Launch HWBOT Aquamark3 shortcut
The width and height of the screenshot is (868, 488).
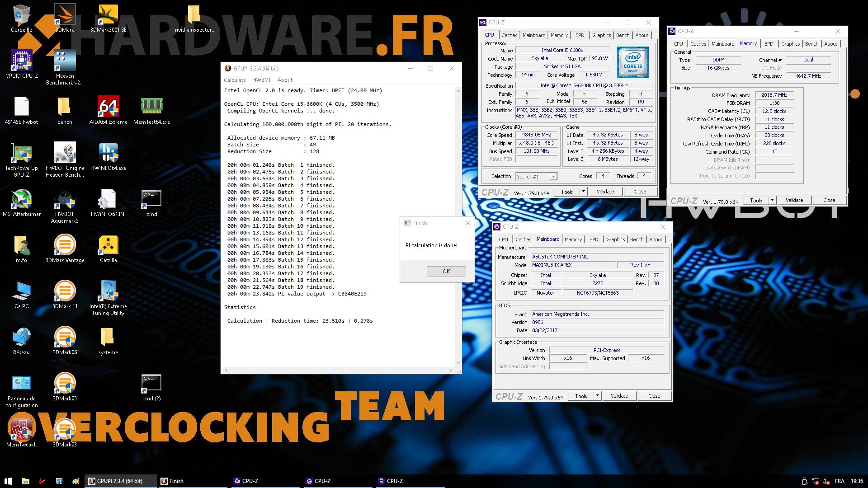coord(65,206)
